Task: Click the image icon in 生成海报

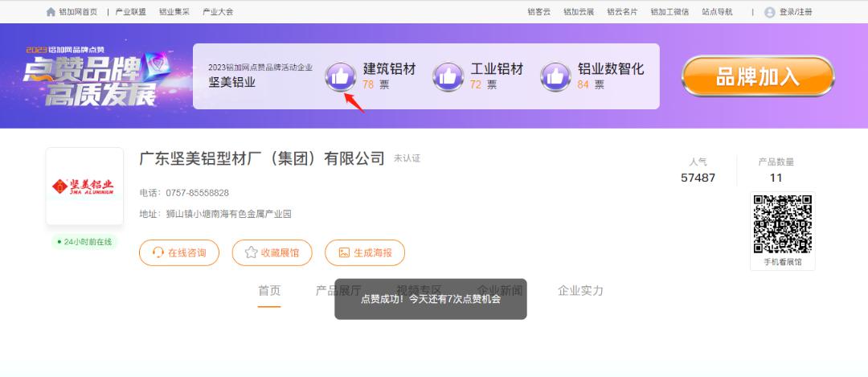Action: point(344,252)
